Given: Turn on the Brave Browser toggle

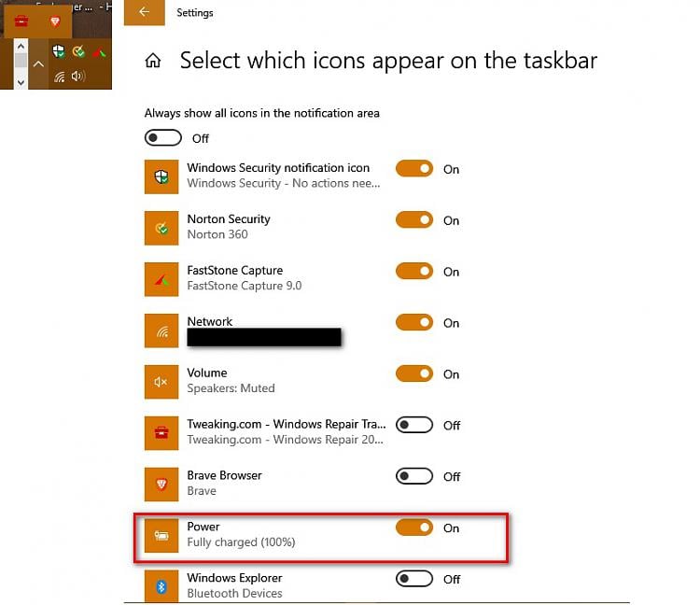Looking at the screenshot, I should [414, 476].
